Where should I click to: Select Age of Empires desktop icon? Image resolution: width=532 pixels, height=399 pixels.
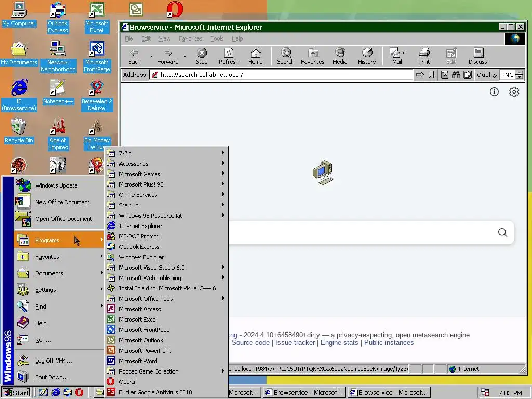(x=58, y=134)
